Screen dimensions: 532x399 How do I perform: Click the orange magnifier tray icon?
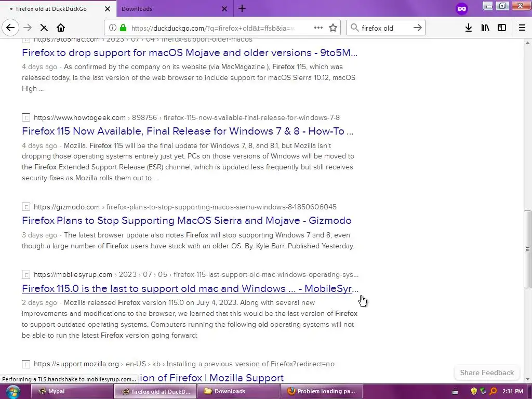[493, 392]
